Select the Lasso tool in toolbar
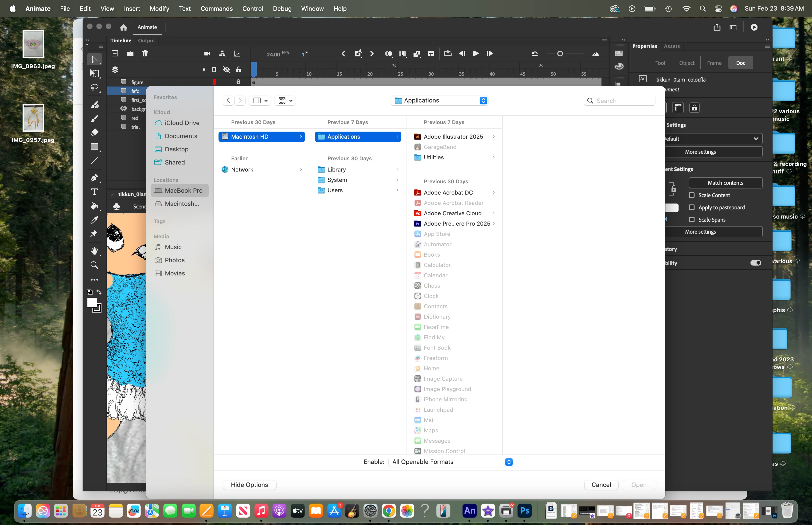This screenshot has width=812, height=525. (94, 88)
